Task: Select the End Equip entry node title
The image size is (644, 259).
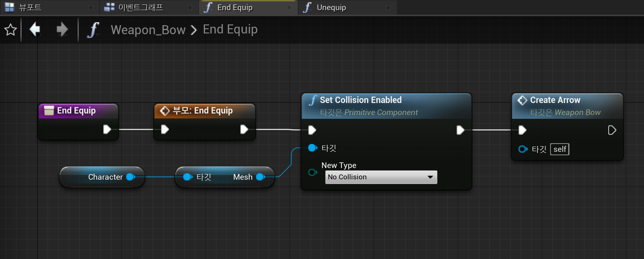Action: 76,111
